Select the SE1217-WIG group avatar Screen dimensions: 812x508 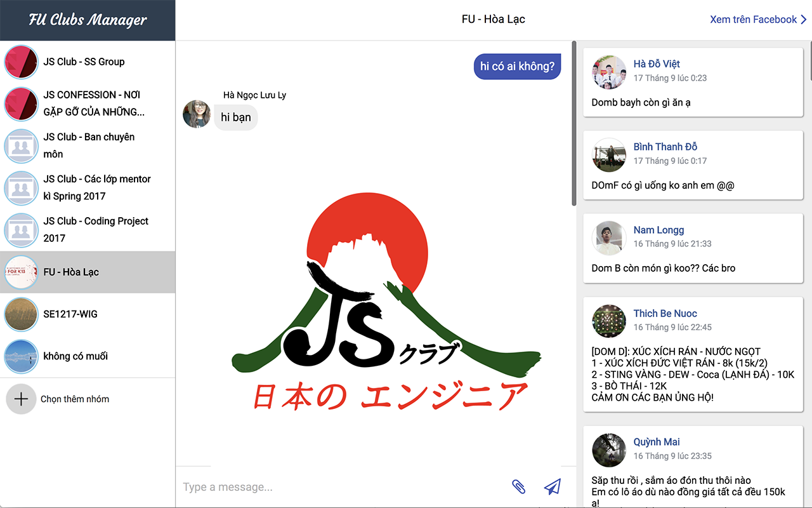(22, 314)
